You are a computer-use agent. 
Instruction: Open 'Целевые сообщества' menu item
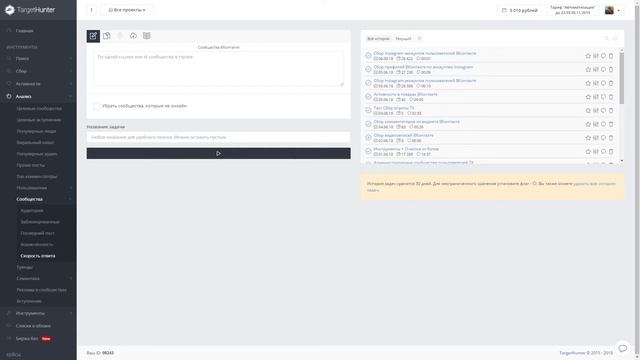(39, 109)
